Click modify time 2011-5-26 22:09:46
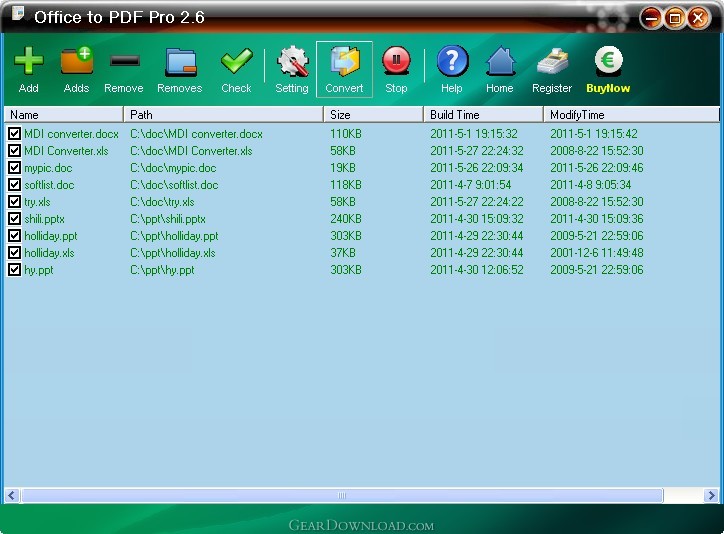Viewport: 724px width, 534px height. point(597,168)
